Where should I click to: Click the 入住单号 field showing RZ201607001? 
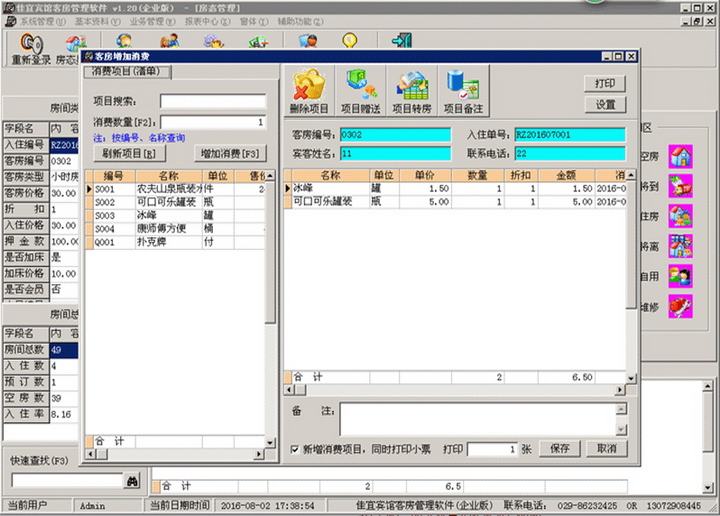(570, 135)
